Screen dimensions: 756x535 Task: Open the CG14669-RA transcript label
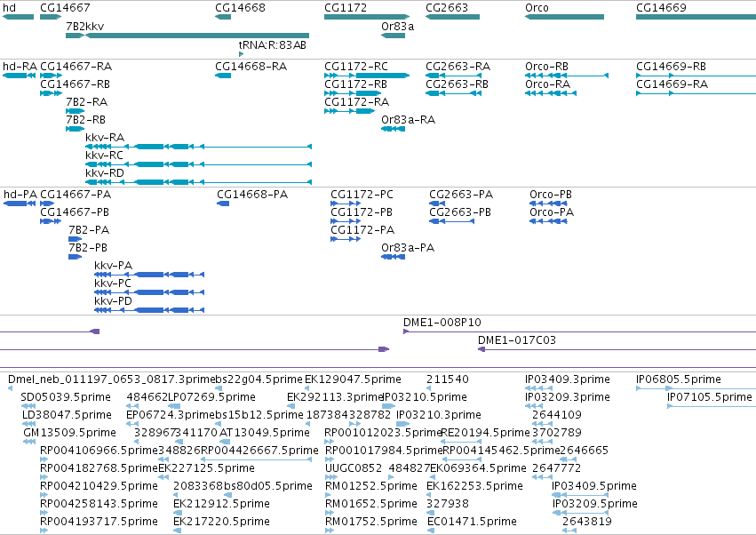[x=672, y=84]
